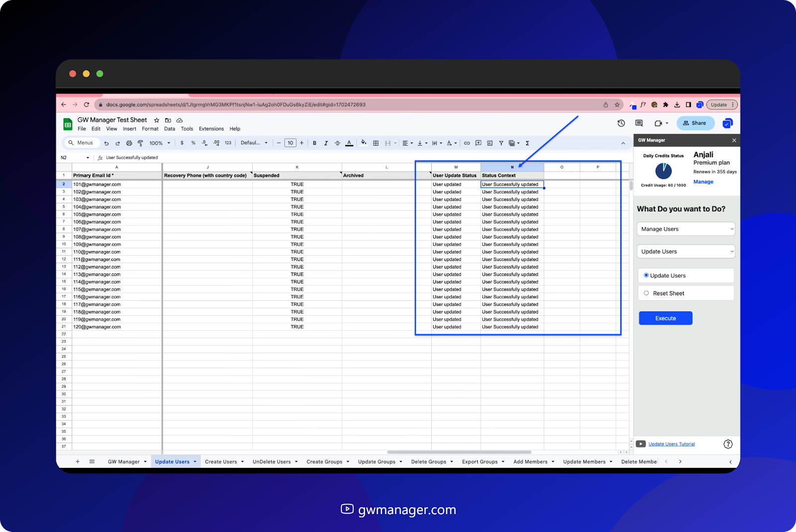Apply Italic formatting from the toolbar
This screenshot has height=532, width=796.
[326, 143]
